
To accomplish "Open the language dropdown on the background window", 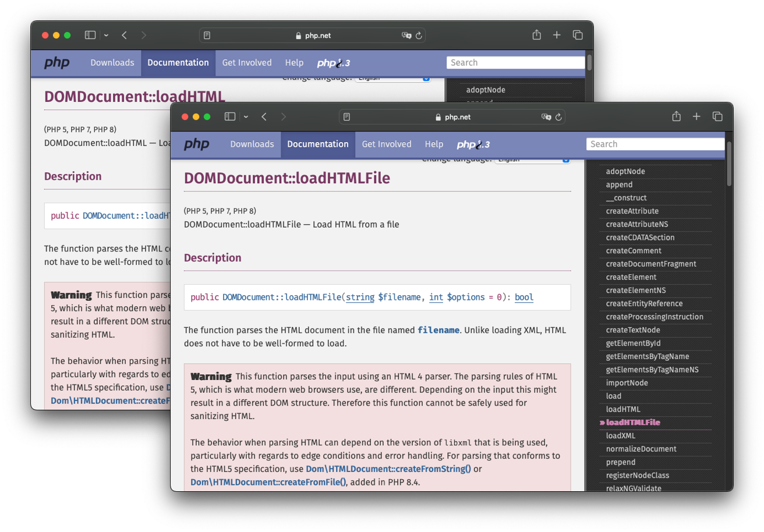I will [x=393, y=77].
